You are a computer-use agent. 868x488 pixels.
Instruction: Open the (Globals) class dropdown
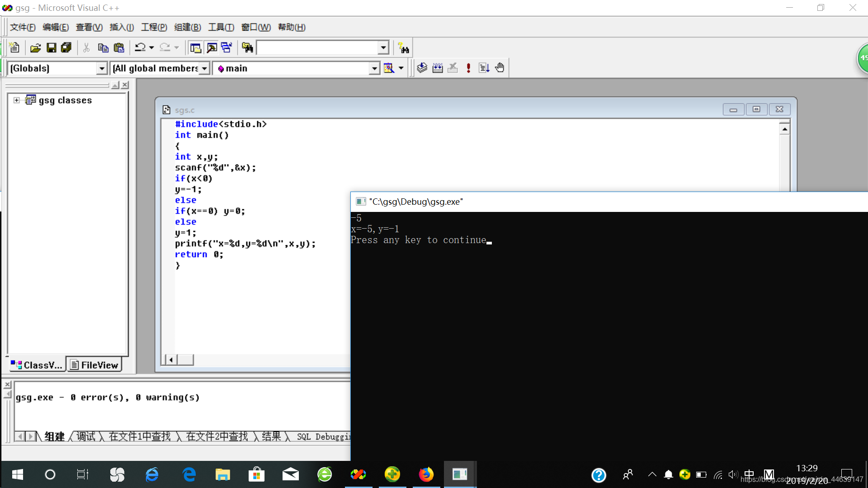click(x=102, y=68)
